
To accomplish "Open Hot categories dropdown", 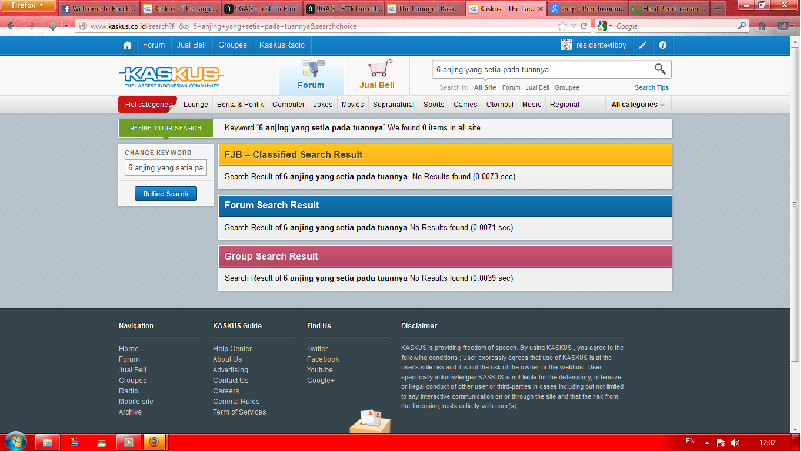I will click(148, 104).
